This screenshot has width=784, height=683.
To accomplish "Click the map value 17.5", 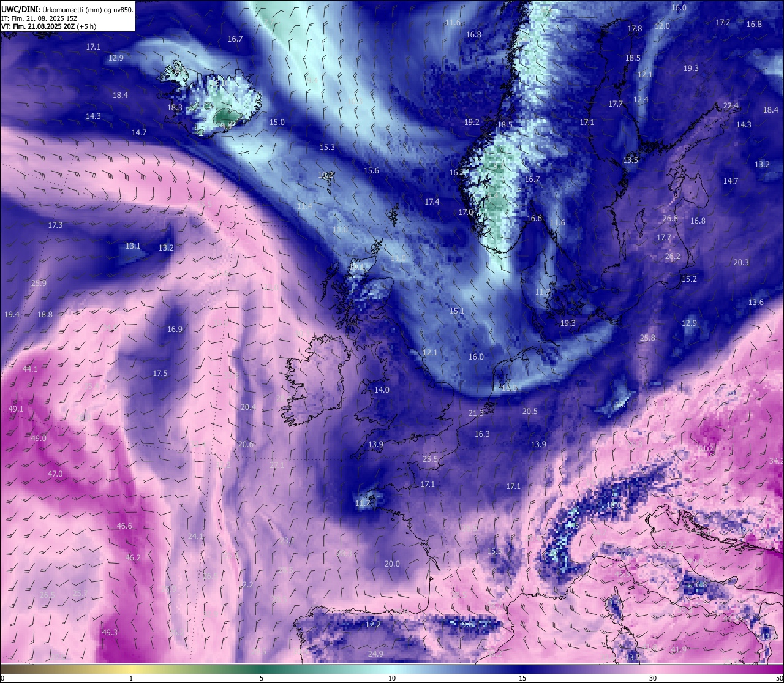I will tap(160, 373).
